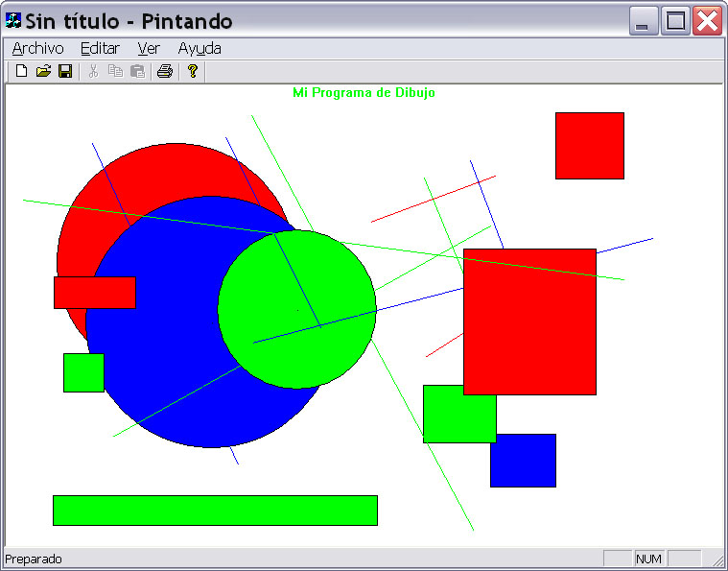Click the Copy toolbar icon
Image resolution: width=728 pixels, height=571 pixels.
(x=115, y=71)
